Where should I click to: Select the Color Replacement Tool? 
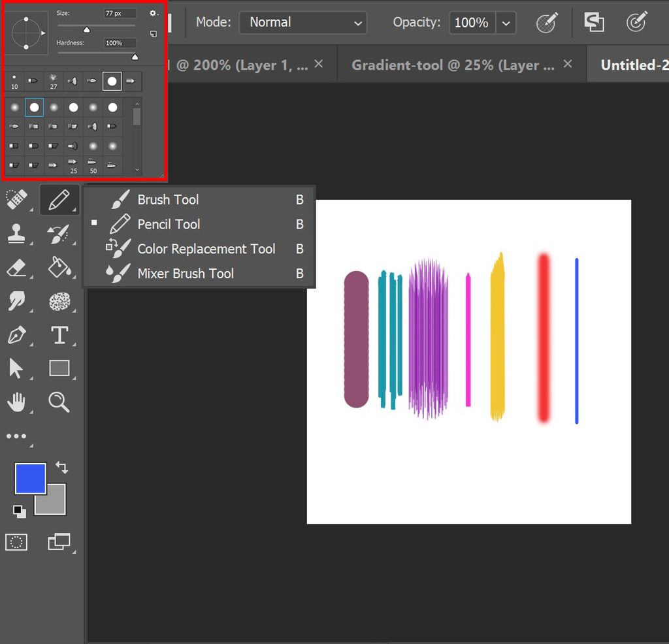206,249
